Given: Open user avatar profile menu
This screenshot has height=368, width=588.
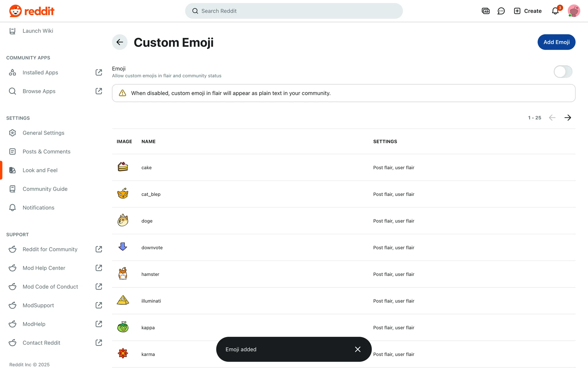Looking at the screenshot, I should point(574,11).
